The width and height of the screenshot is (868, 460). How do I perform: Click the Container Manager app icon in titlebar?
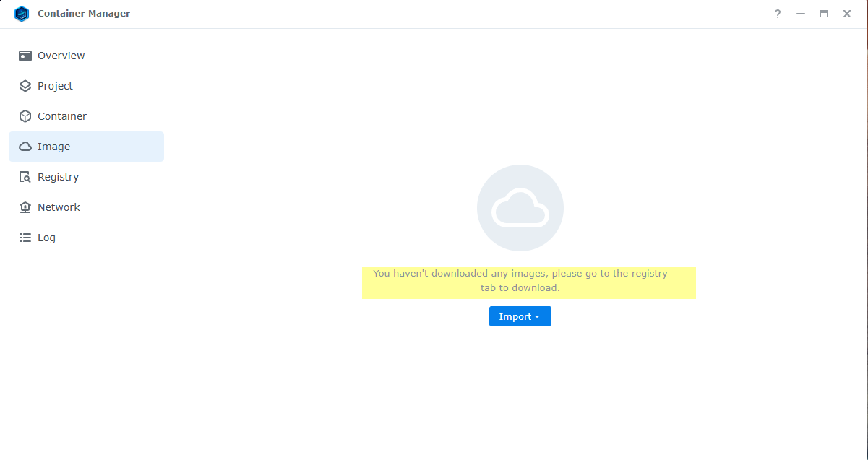coord(22,13)
